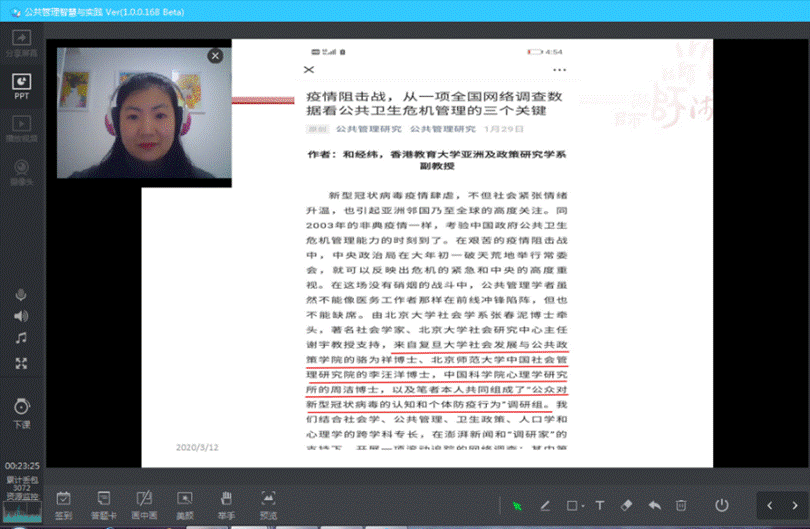Screen dimensions: 810x529
Task: Open the sign-in (签到) tool
Action: (63, 502)
